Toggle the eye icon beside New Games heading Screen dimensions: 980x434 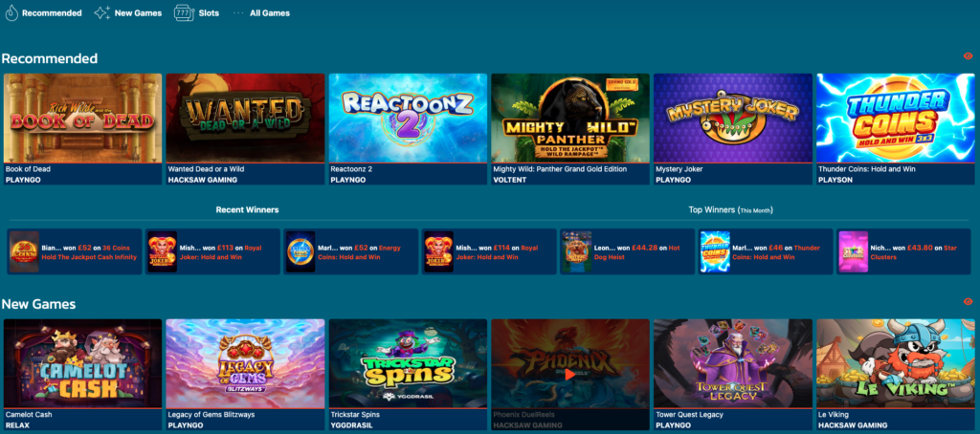[x=969, y=302]
